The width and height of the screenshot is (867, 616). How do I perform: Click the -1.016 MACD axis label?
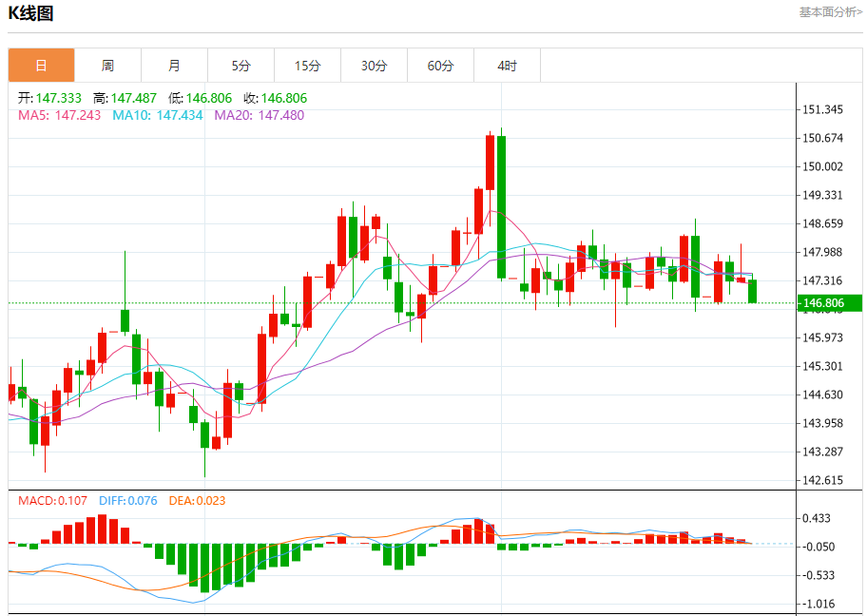[819, 604]
